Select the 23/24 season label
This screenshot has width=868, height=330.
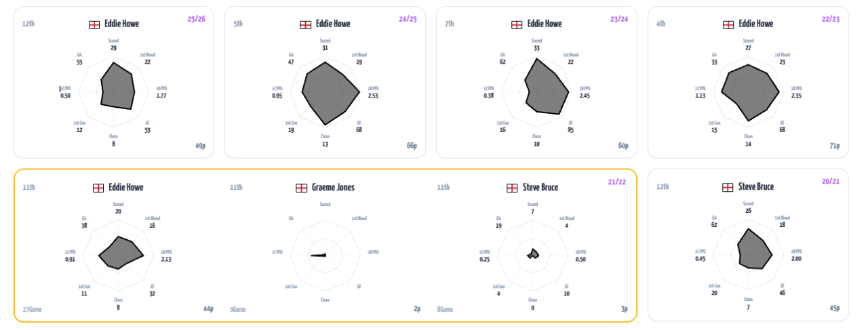(619, 19)
